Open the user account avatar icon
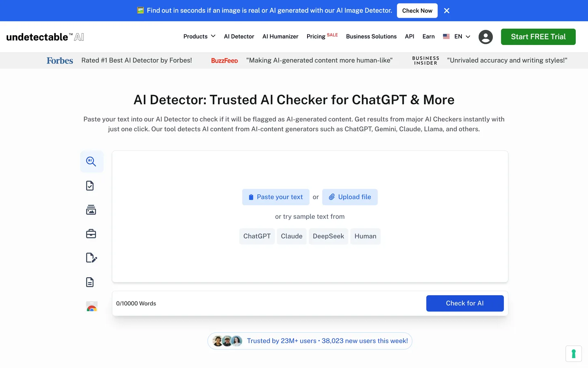 (x=486, y=37)
